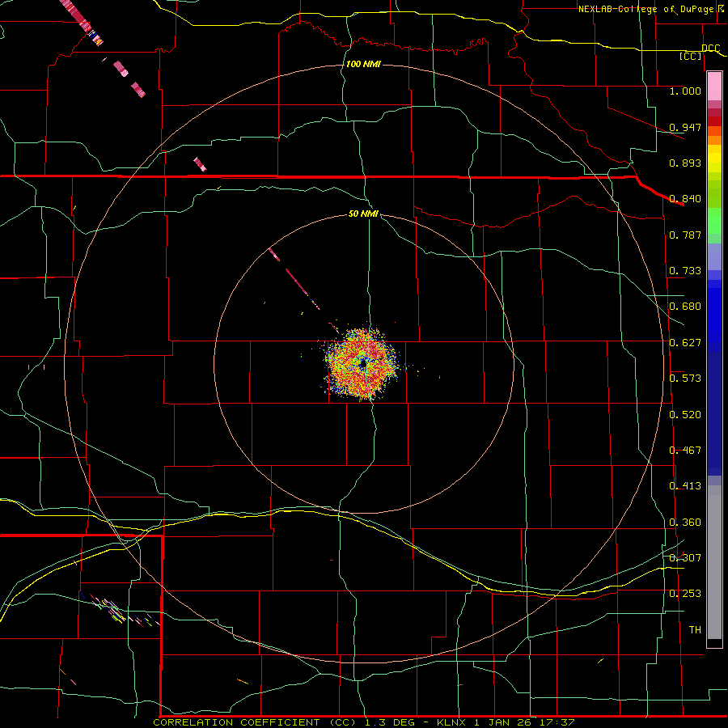Click the 0.307 legend value
Image resolution: width=728 pixels, height=728 pixels.
coord(685,558)
